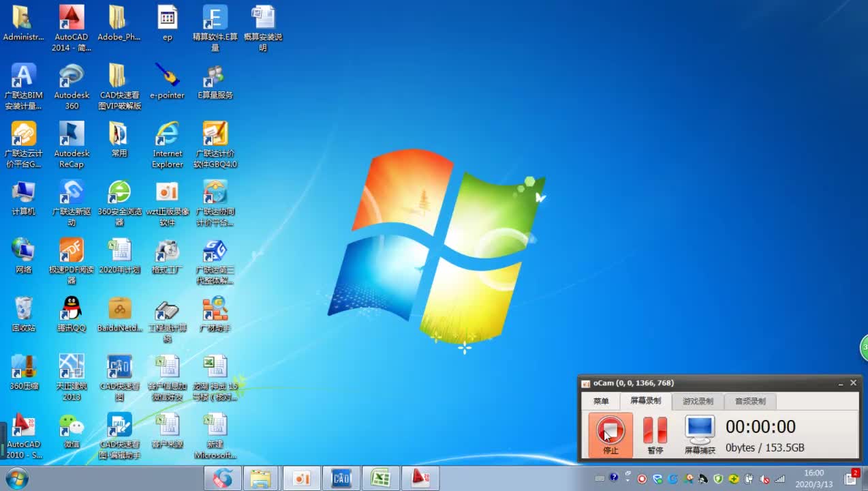Open 广联达云计价平台 shortcut
Screen dimensions: 868x491
coord(23,145)
